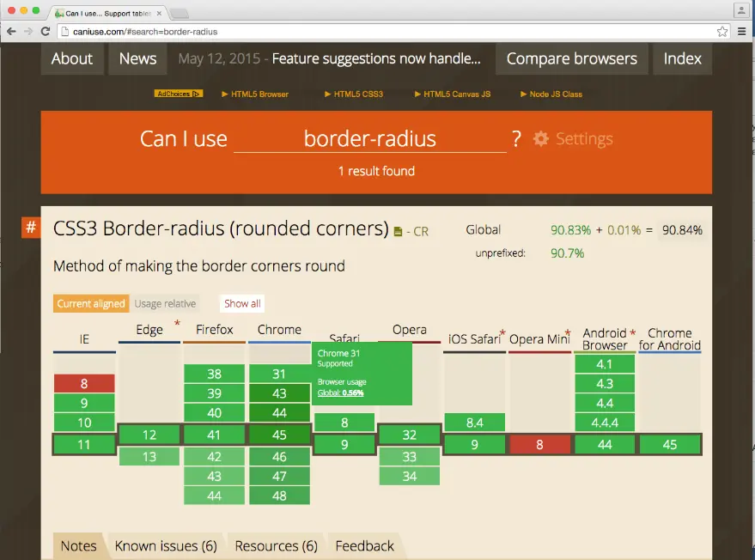Switch to the "Known issues (6)" tab
Image resolution: width=755 pixels, height=560 pixels.
pos(166,546)
